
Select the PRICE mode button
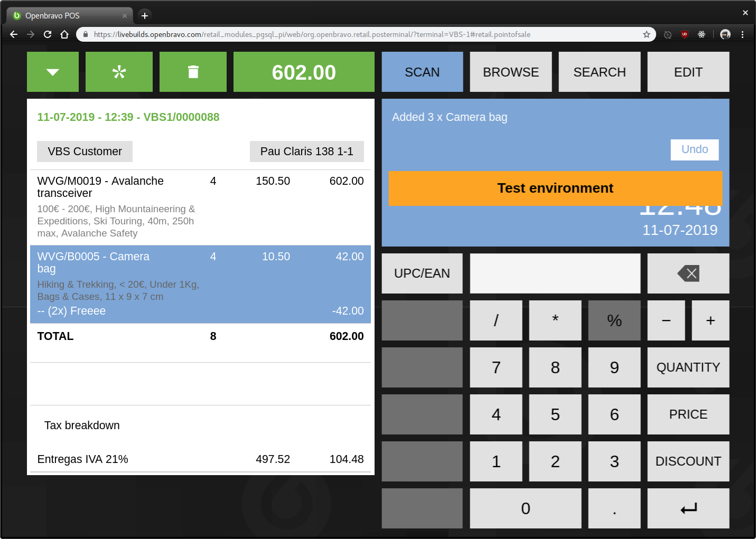pyautogui.click(x=688, y=414)
